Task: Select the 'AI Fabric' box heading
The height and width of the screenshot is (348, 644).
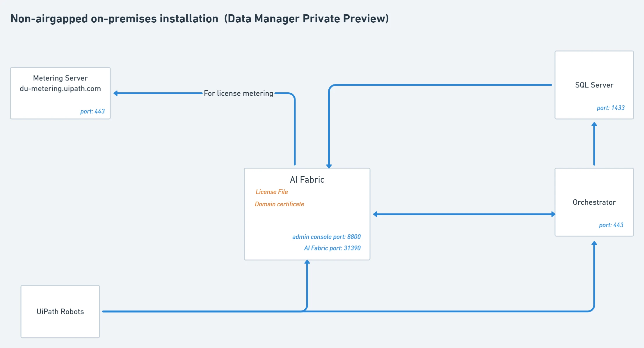Action: tap(307, 180)
